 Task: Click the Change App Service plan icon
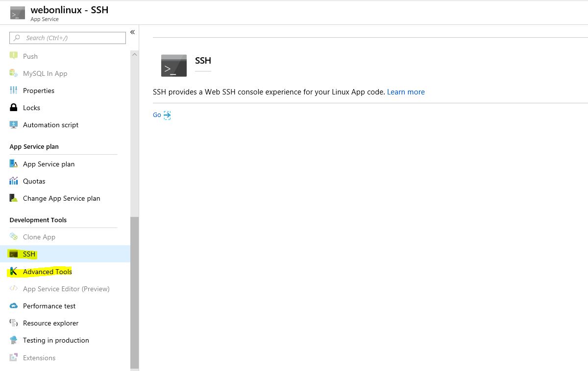14,198
